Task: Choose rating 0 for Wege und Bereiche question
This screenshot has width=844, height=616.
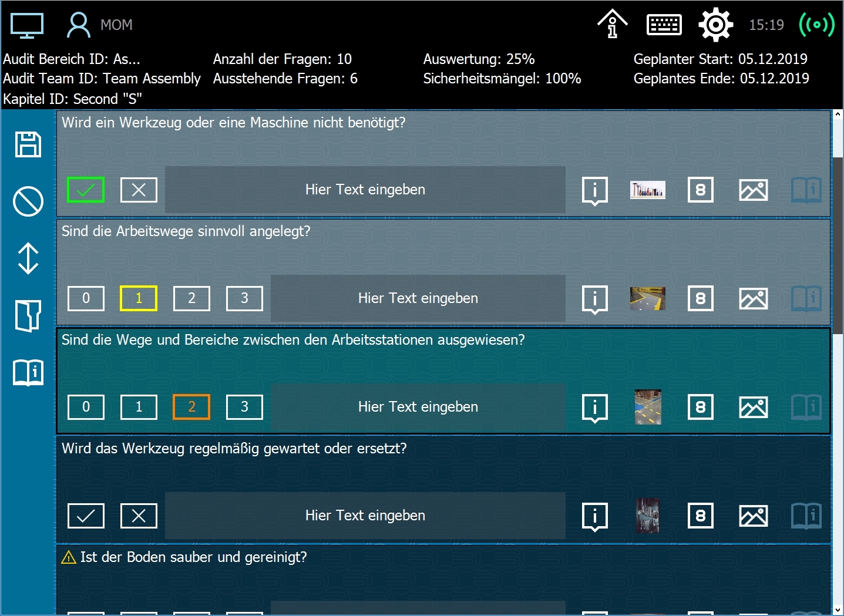Action: click(x=86, y=407)
